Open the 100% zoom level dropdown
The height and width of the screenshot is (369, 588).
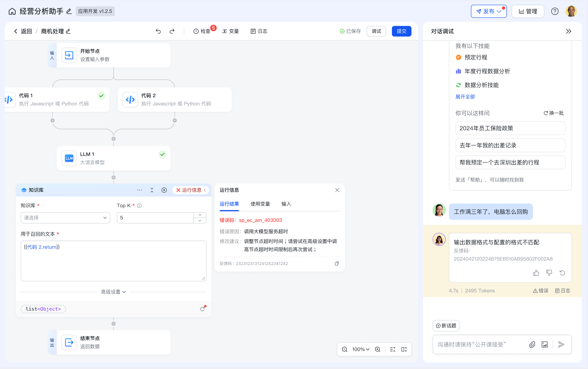[361, 349]
